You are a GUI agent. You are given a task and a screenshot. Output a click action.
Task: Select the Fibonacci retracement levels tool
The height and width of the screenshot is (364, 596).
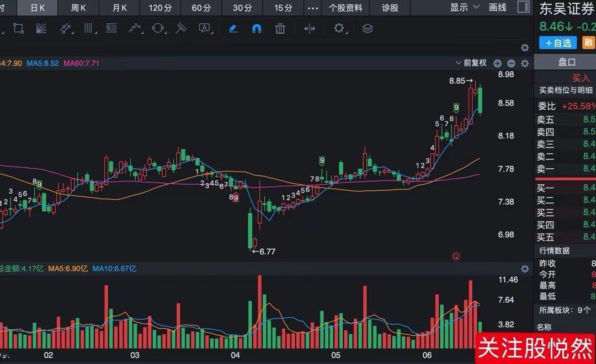point(111,28)
